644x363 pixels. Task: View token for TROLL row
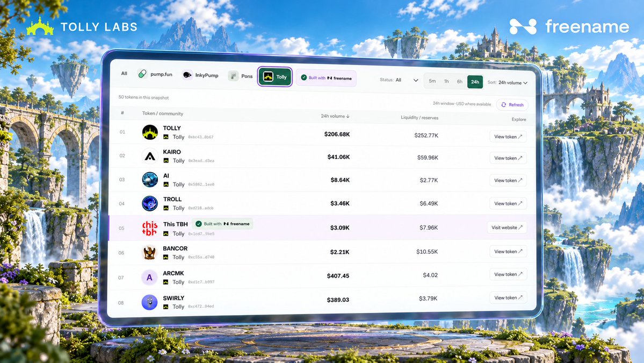click(508, 203)
